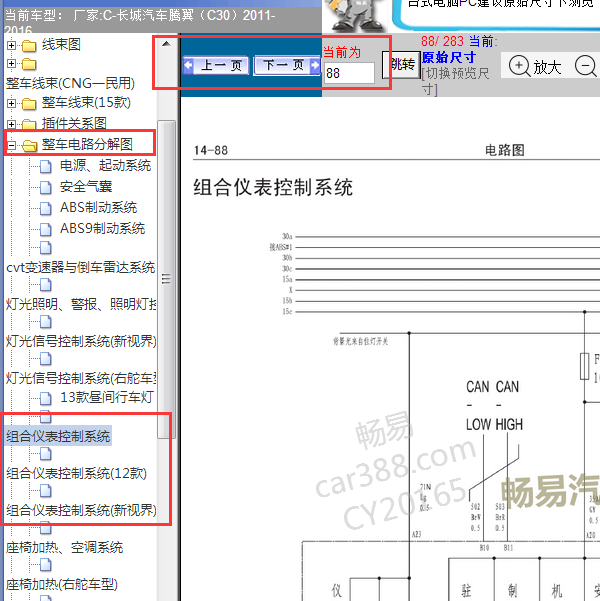
Task: Expand the 插件关系图 folder
Action: click(12, 125)
